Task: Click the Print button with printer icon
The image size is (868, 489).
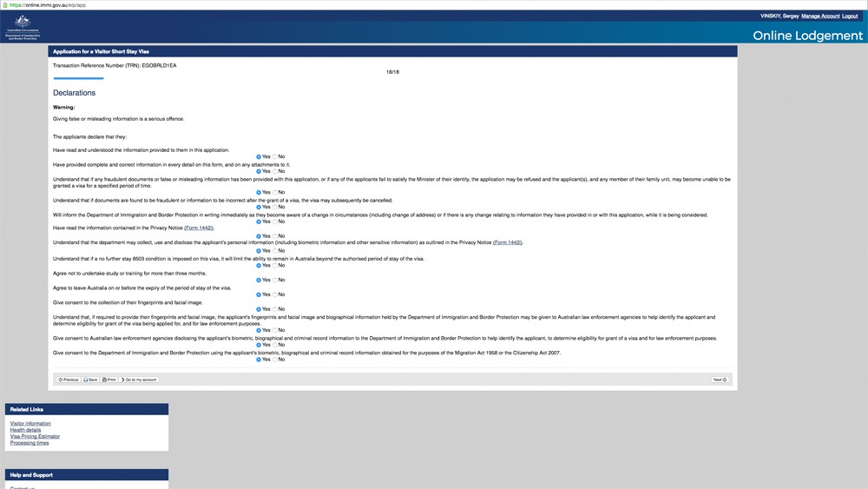Action: point(108,380)
